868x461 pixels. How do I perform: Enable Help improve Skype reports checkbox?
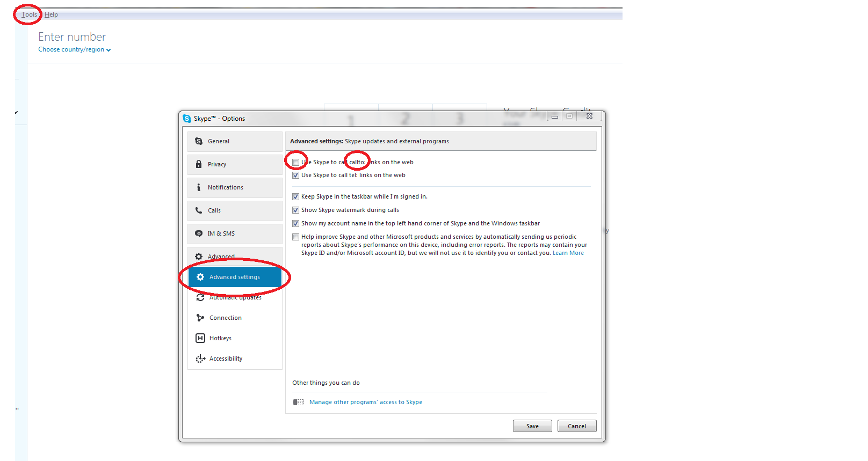click(x=295, y=237)
